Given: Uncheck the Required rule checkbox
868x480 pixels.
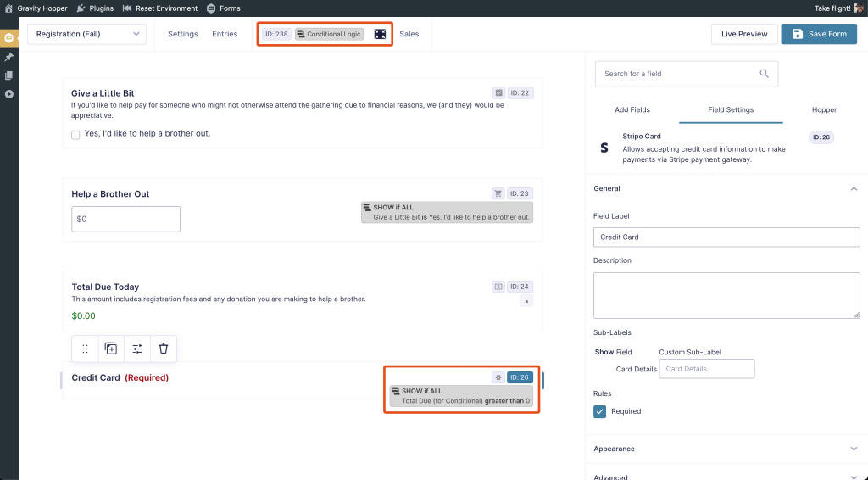Looking at the screenshot, I should point(599,411).
